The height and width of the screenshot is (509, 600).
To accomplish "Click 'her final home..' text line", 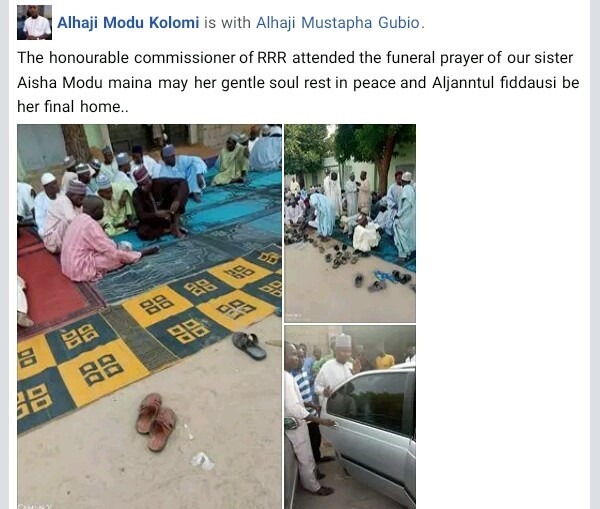I will click(73, 106).
